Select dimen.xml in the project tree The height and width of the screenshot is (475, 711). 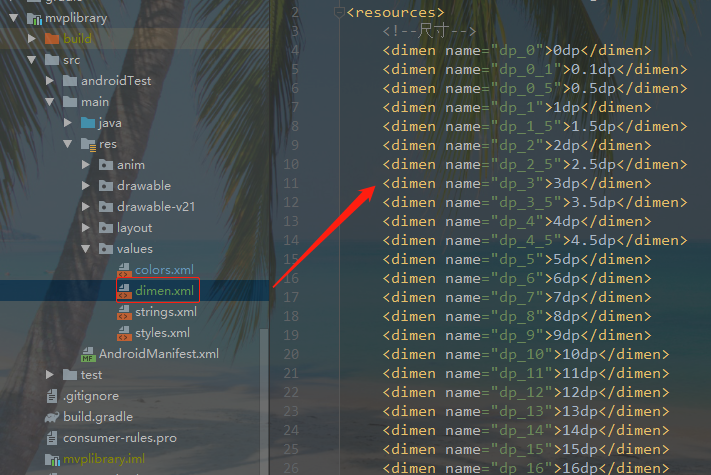point(164,291)
